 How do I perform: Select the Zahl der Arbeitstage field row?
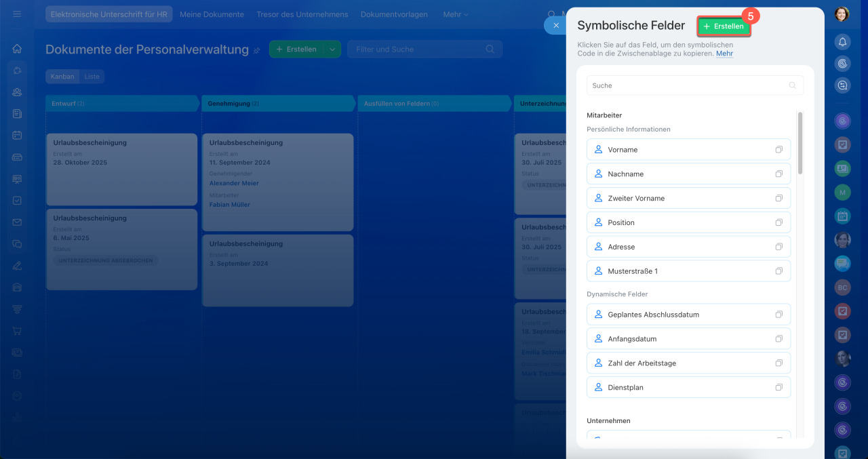[x=688, y=363]
